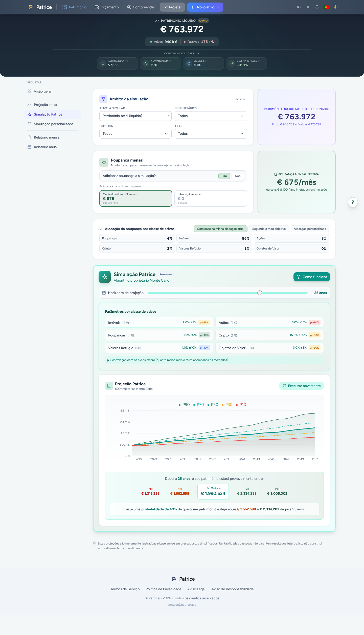Switch theme with the sun icon

click(x=308, y=7)
